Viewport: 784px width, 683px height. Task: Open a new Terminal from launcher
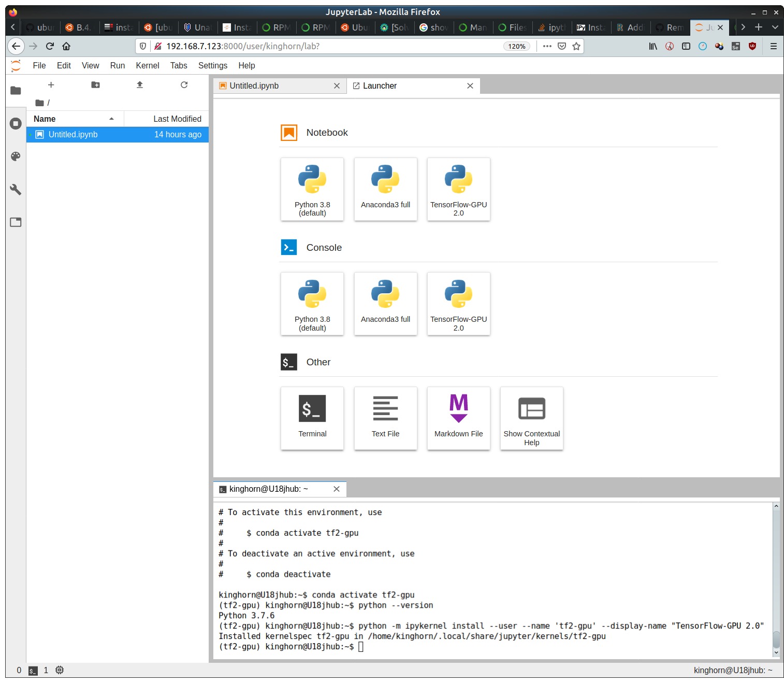click(x=312, y=418)
